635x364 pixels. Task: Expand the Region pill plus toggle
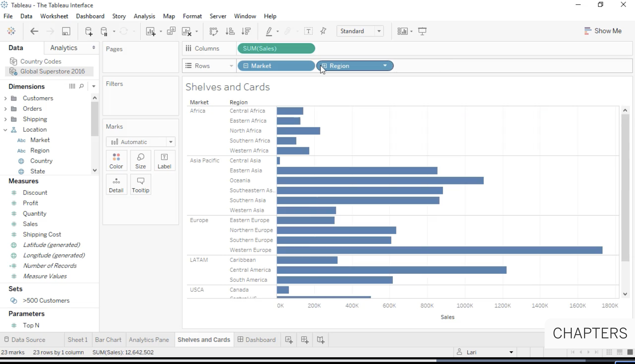pos(324,66)
